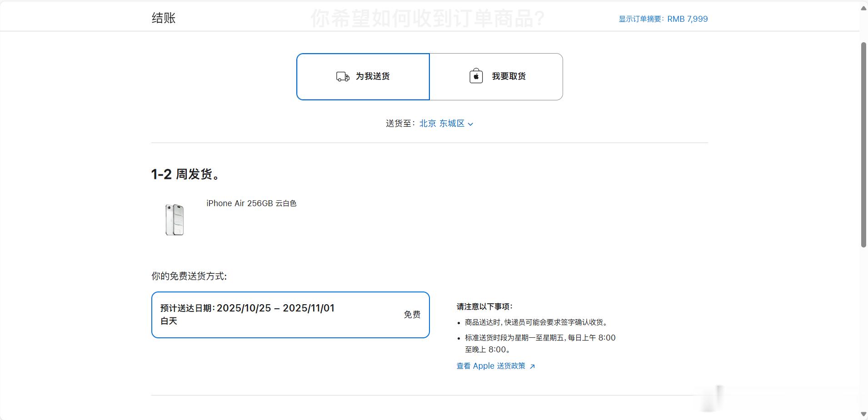
Task: Click the 结账 heading text
Action: point(164,18)
